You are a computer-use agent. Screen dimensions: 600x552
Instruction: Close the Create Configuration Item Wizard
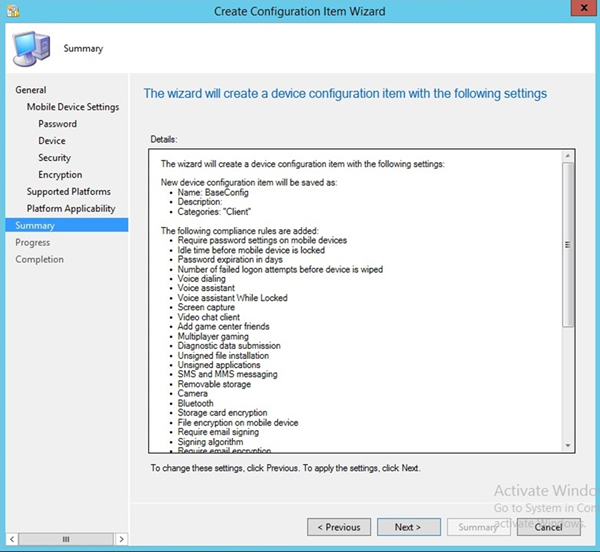click(576, 10)
